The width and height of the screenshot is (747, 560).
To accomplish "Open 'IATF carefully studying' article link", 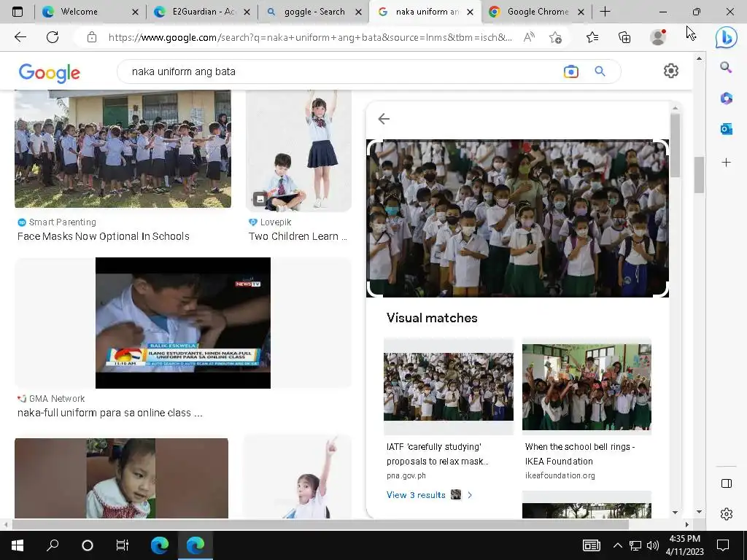I will 438,454.
